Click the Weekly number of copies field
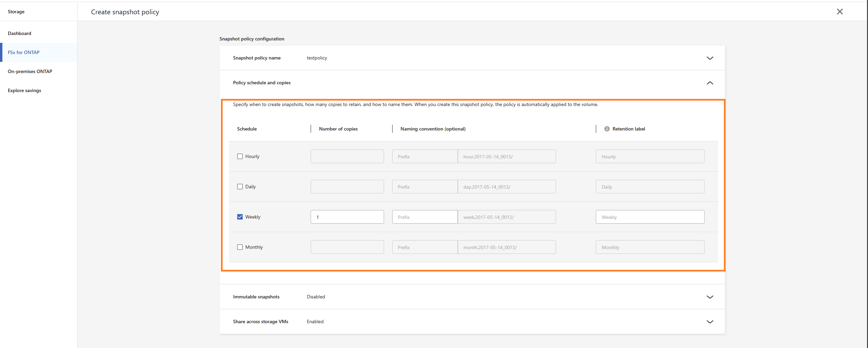This screenshot has width=868, height=348. pyautogui.click(x=347, y=217)
